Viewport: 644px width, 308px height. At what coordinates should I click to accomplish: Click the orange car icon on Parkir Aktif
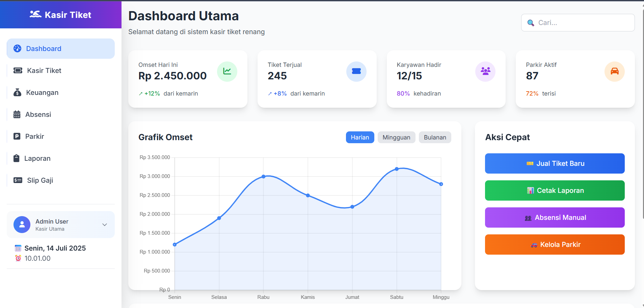[x=615, y=72]
